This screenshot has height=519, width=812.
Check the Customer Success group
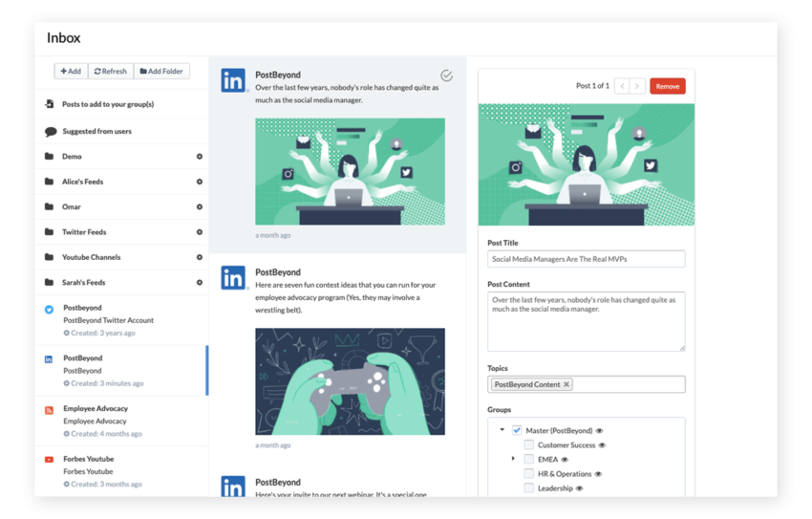pos(528,444)
